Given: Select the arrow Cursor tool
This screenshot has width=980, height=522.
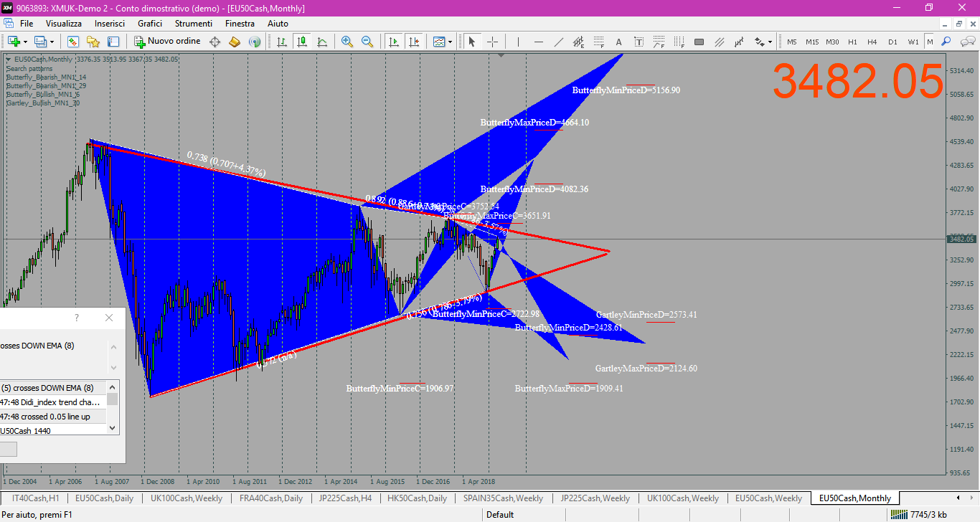Looking at the screenshot, I should click(x=472, y=42).
